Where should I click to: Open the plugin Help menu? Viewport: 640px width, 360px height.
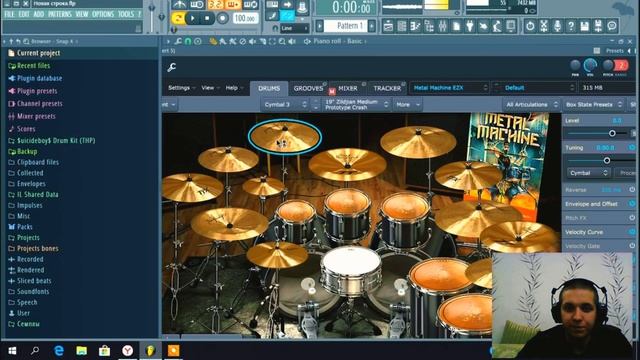234,88
